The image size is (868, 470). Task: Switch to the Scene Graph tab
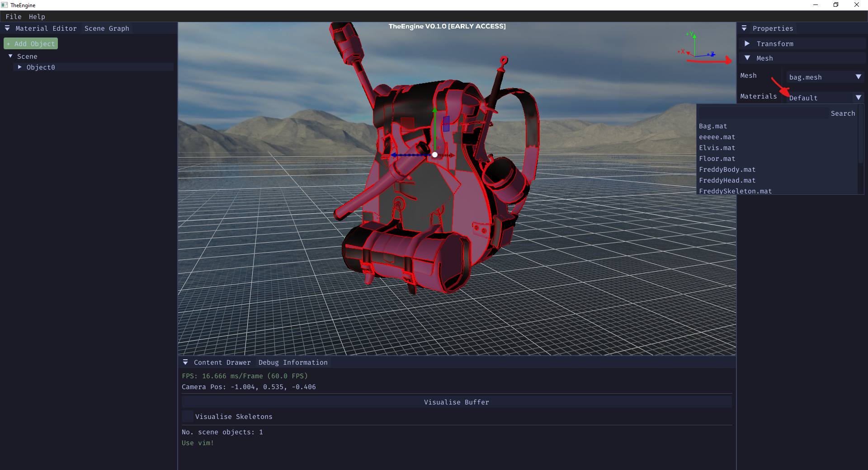107,28
